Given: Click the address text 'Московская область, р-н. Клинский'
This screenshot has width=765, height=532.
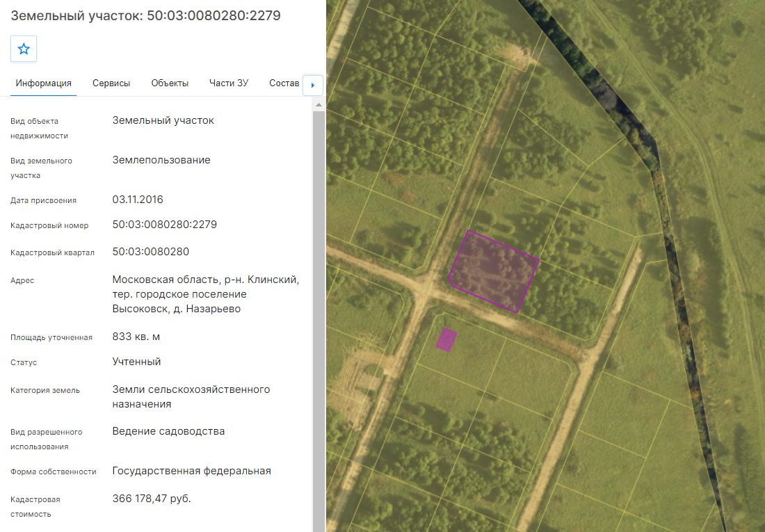Looking at the screenshot, I should [205, 280].
